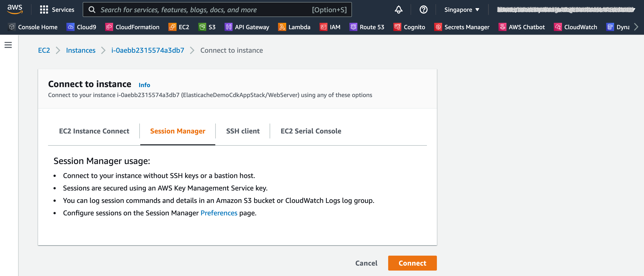
Task: Follow the Preferences link
Action: 219,213
